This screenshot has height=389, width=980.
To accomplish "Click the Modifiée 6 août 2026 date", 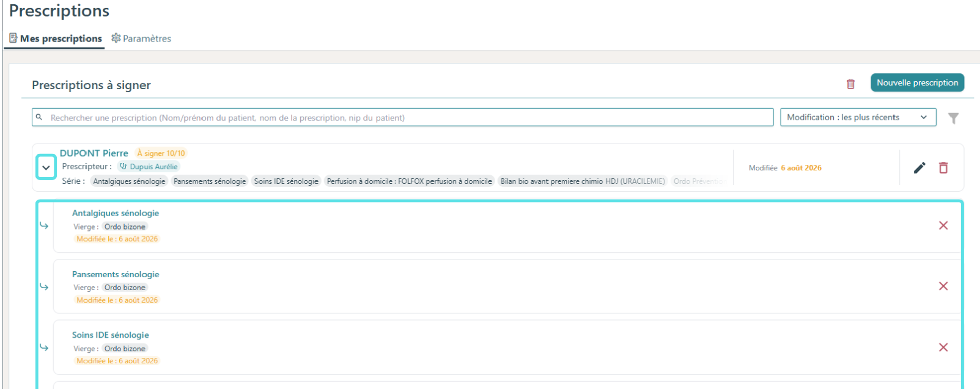I will click(x=785, y=168).
